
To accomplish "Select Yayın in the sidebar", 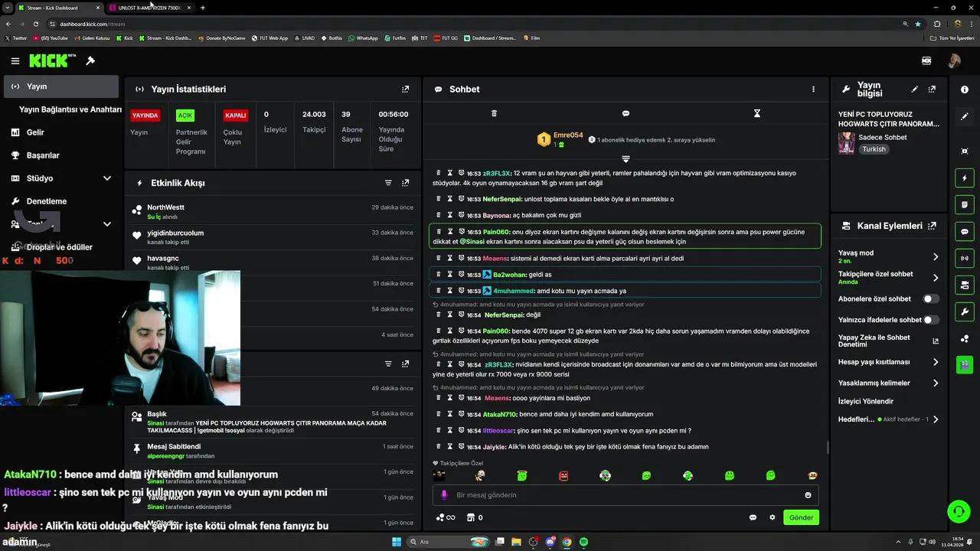I will [61, 86].
